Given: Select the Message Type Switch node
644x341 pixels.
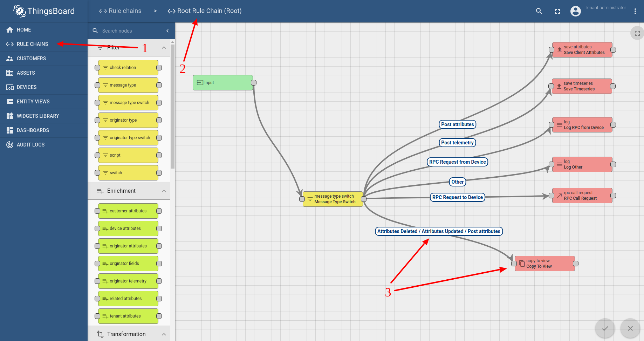Looking at the screenshot, I should point(333,199).
